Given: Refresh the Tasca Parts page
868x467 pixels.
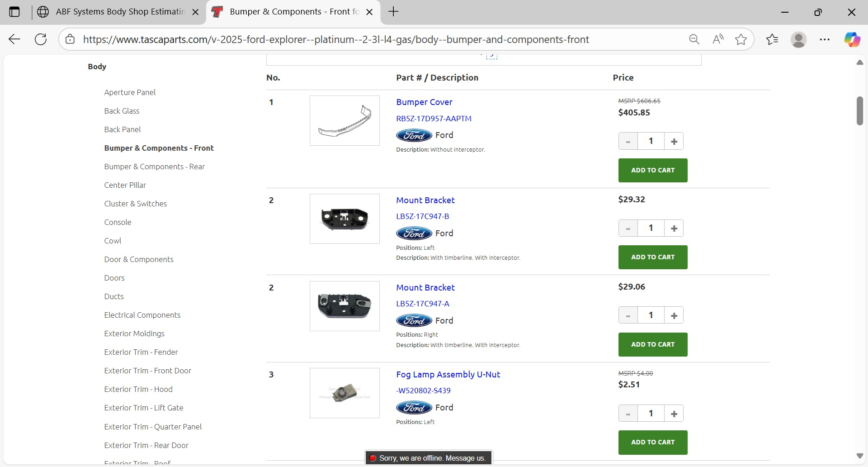Looking at the screenshot, I should click(41, 39).
